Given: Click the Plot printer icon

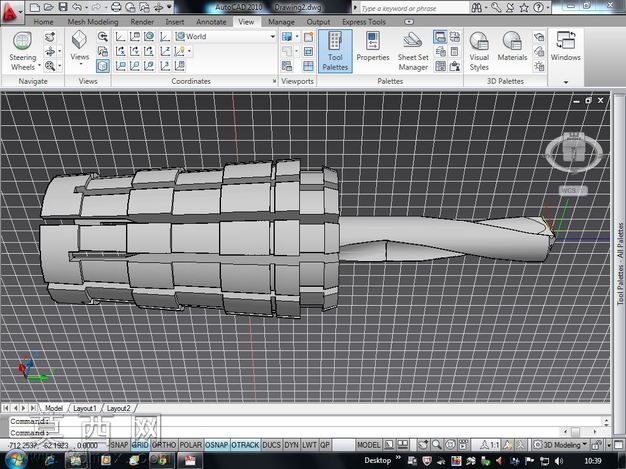Looking at the screenshot, I should click(x=116, y=7).
